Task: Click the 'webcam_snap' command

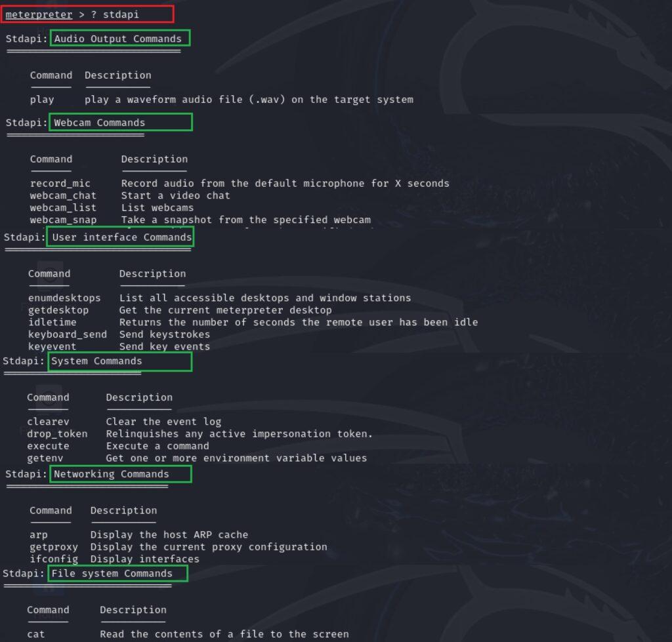Action: point(63,220)
